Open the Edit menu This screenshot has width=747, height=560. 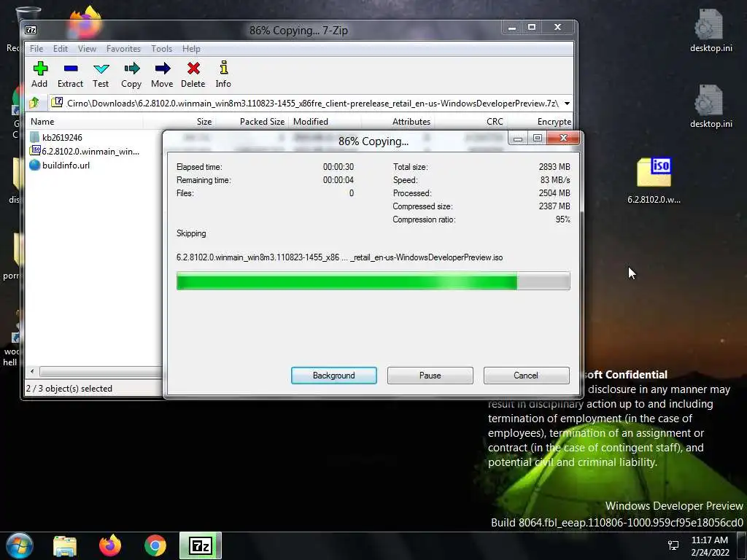(x=60, y=49)
